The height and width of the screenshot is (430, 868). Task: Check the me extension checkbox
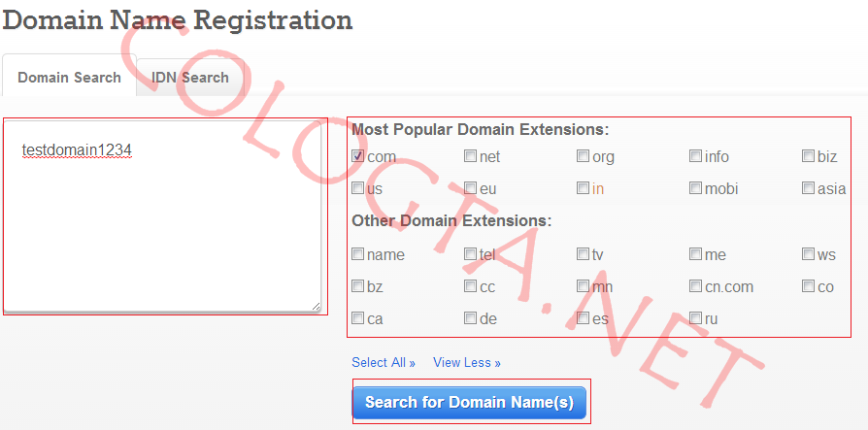click(x=695, y=254)
